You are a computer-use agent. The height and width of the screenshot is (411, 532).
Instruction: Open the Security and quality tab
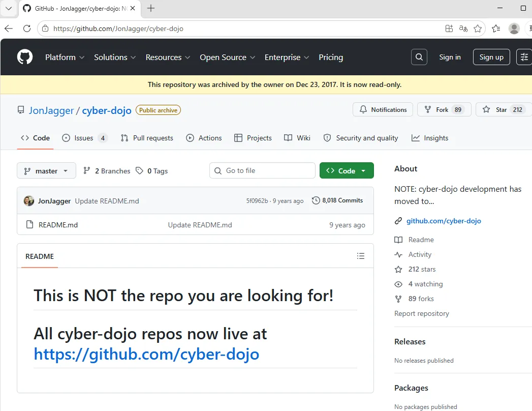[361, 138]
